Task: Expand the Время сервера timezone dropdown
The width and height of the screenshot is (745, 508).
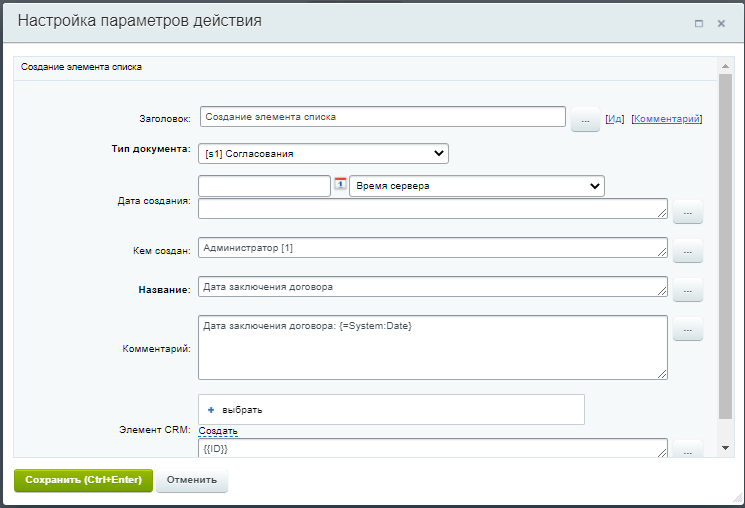Action: [x=477, y=186]
